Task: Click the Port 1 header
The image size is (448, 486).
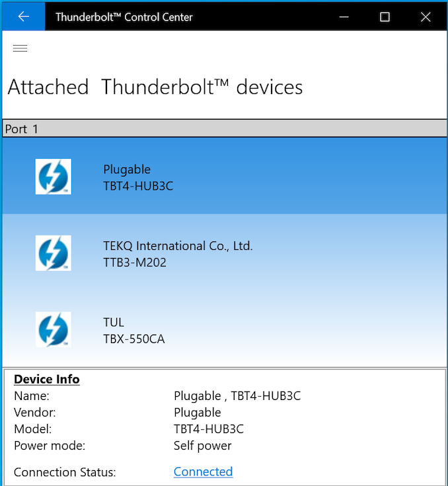Action: click(224, 128)
